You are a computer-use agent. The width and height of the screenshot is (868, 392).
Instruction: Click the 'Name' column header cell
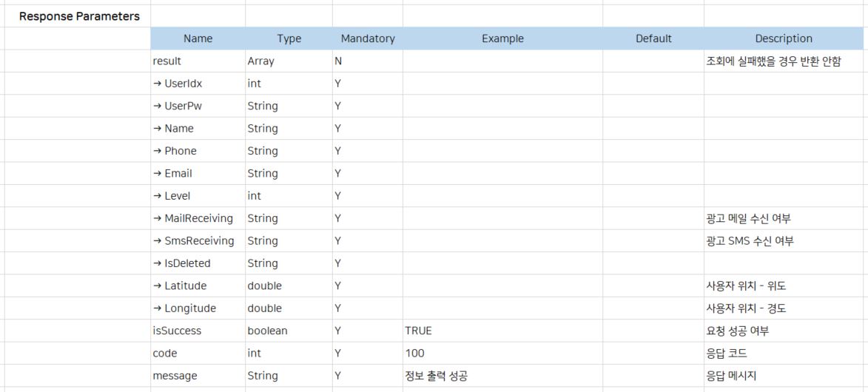coord(198,38)
